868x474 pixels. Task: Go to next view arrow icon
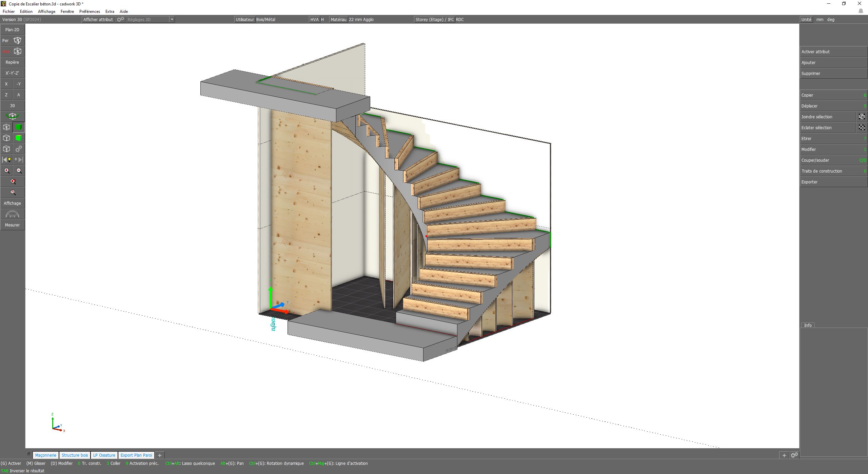pos(19,160)
